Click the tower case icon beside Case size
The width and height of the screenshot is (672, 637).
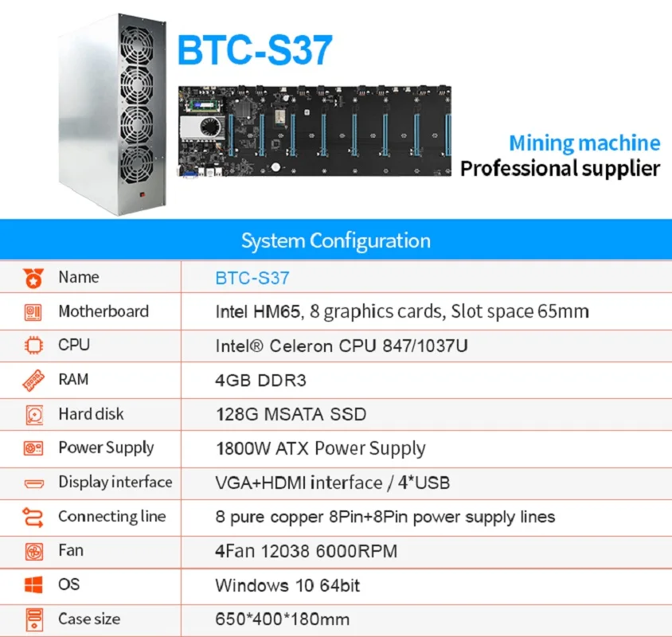coord(34,619)
